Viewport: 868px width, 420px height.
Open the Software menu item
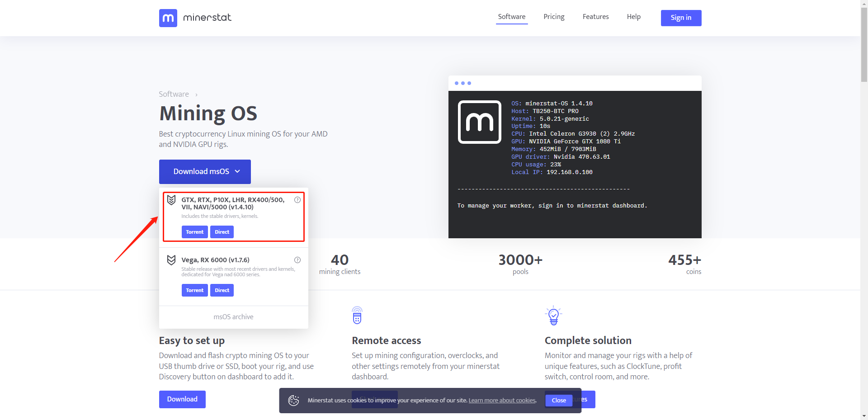pos(512,17)
